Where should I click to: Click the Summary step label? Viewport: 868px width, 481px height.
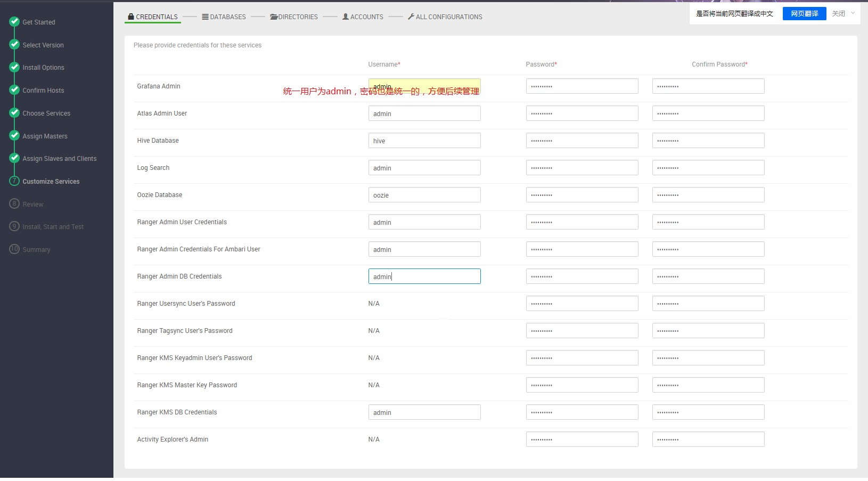point(36,250)
